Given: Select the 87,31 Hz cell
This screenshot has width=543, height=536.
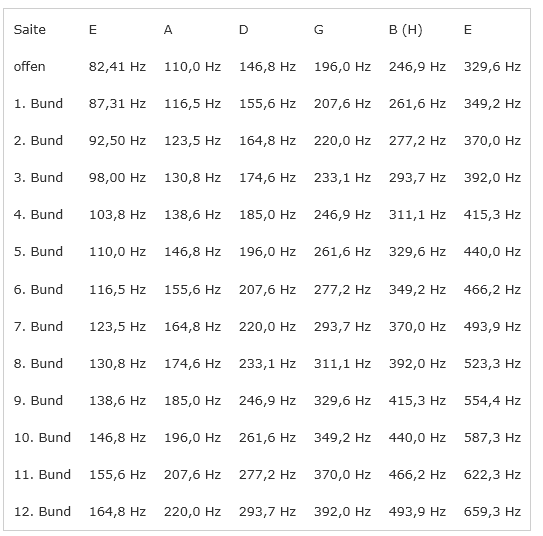Looking at the screenshot, I should tap(117, 104).
